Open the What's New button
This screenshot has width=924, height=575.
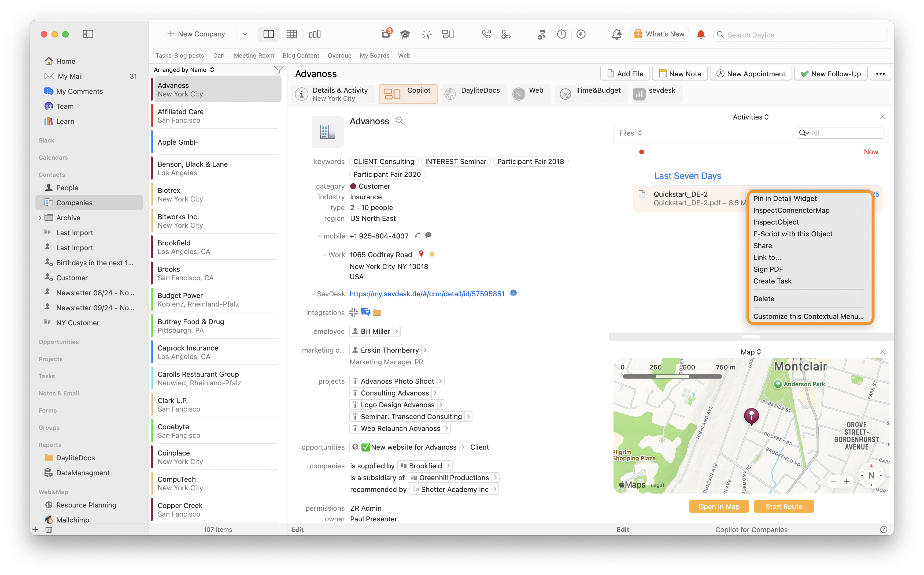click(660, 34)
